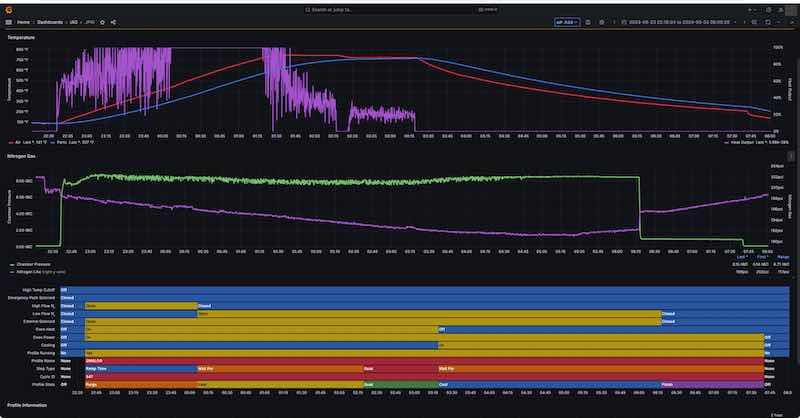Screen dimensions: 800x418
Task: Open the Nitrogen Gas panel title
Action: click(21, 156)
